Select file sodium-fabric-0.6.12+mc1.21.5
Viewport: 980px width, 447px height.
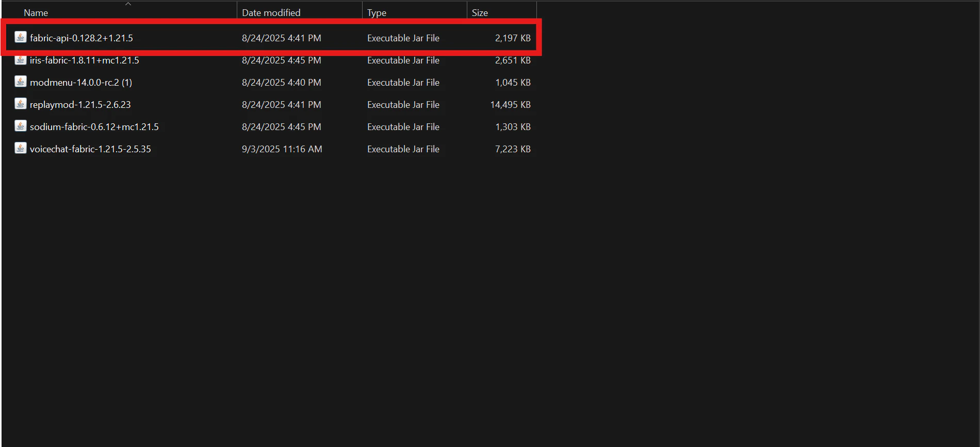pyautogui.click(x=94, y=127)
